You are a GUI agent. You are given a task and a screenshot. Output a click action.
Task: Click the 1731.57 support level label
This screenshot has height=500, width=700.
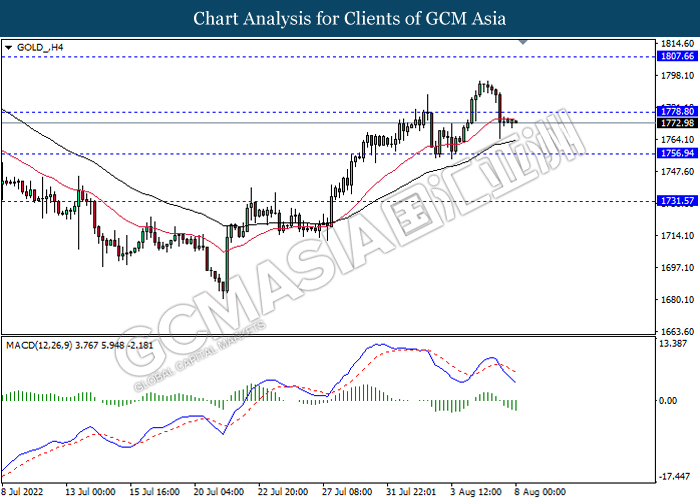click(677, 201)
